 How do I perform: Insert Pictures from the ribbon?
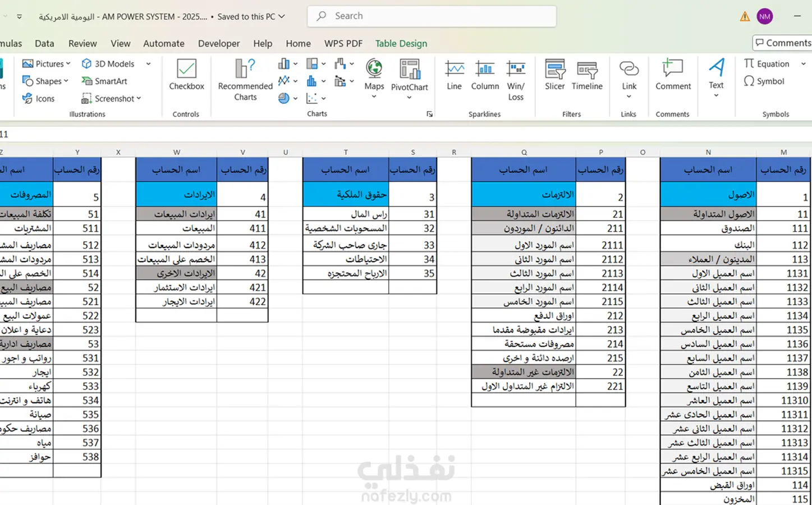46,64
